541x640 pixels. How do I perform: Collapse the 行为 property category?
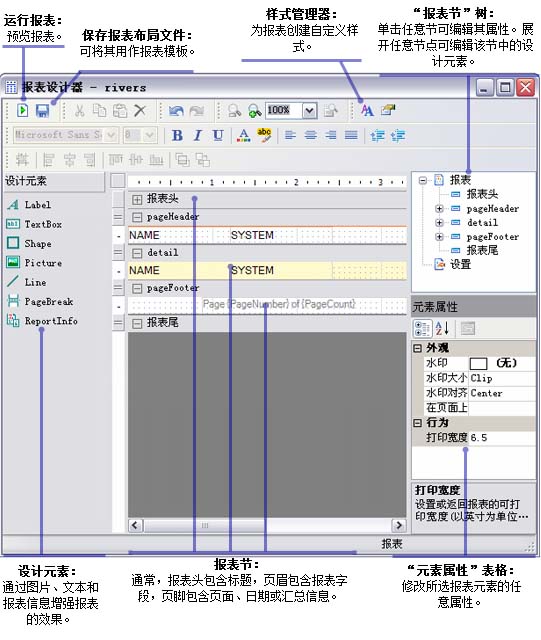click(417, 423)
